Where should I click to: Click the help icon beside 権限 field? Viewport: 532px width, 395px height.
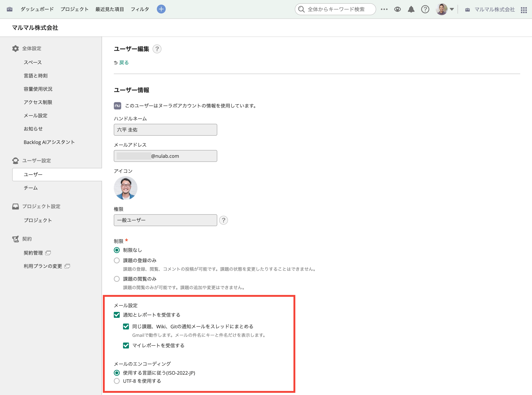(223, 220)
